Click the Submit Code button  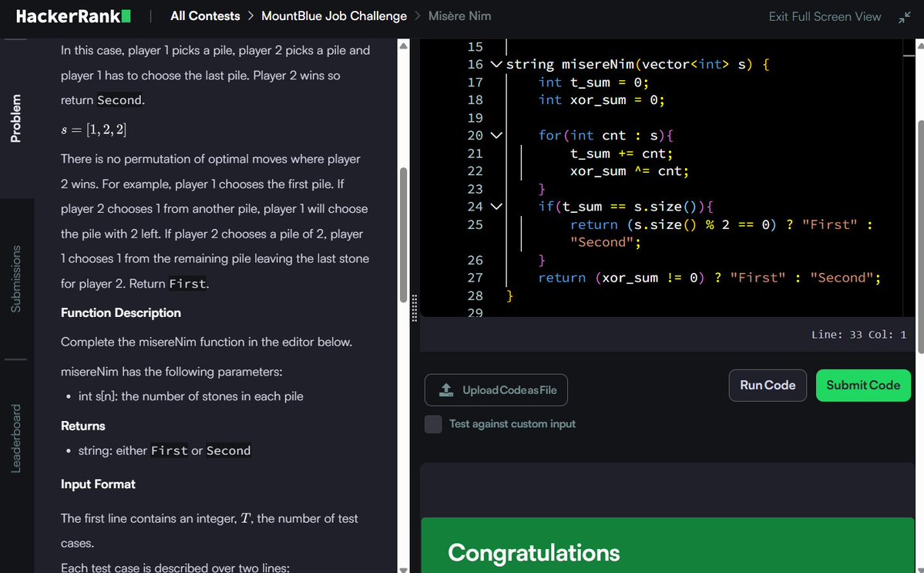coord(863,386)
